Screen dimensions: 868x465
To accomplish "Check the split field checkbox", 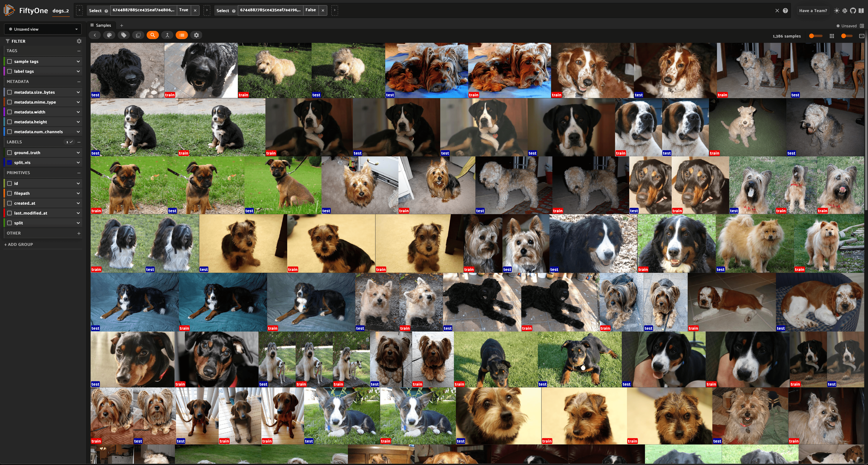I will click(9, 223).
